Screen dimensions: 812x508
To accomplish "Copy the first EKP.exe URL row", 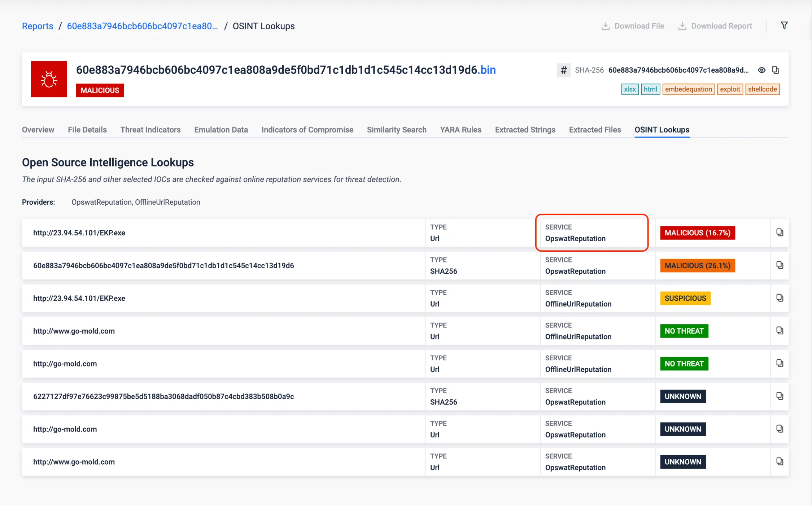I will 780,233.
